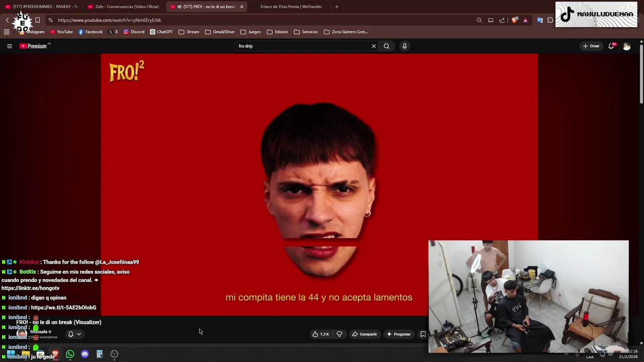The height and width of the screenshot is (362, 644).
Task: Expand the Juegos bookmarks folder
Action: click(251, 32)
